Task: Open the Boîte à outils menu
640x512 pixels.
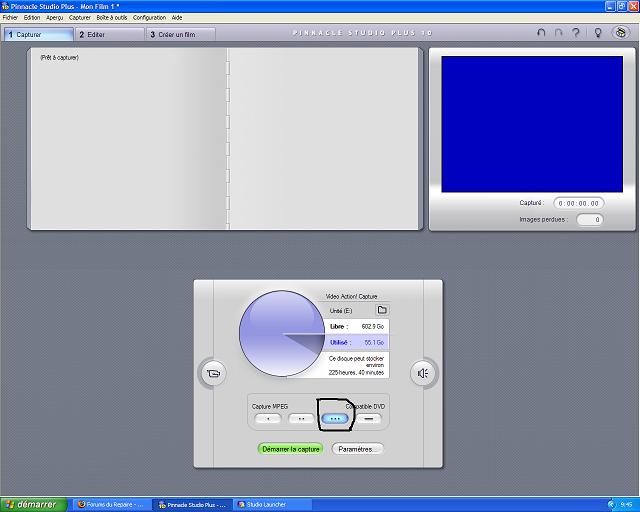Action: (112, 18)
